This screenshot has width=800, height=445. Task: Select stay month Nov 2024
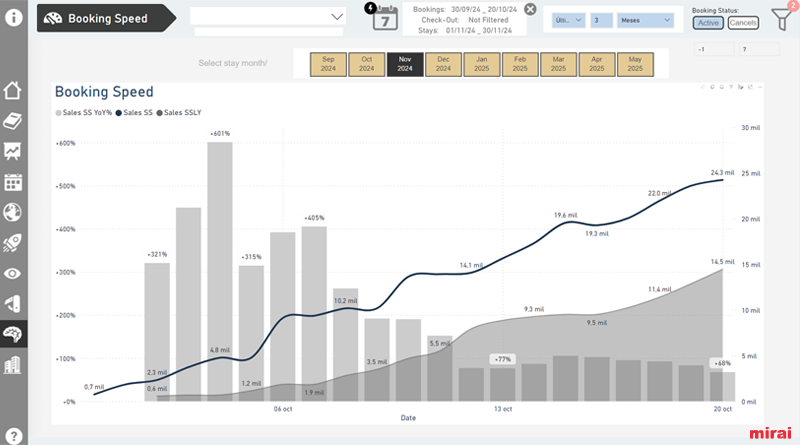click(x=405, y=64)
